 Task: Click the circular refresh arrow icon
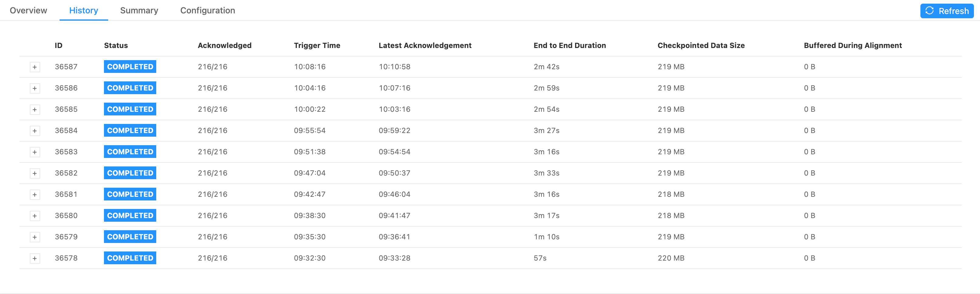[x=930, y=11]
